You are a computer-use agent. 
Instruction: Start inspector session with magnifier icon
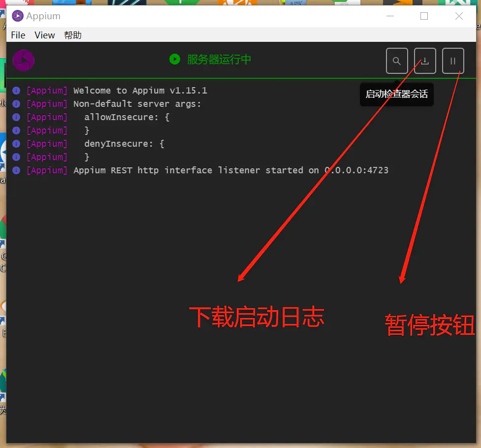(397, 61)
